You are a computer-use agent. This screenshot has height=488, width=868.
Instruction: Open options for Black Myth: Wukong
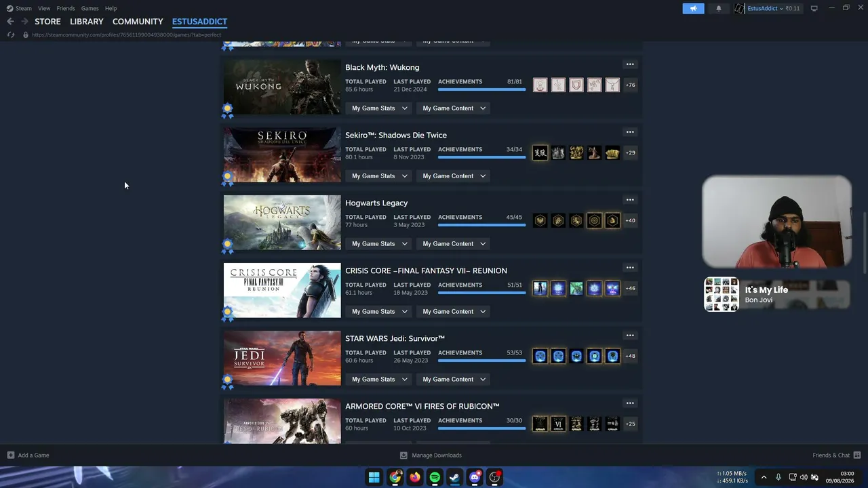click(630, 64)
